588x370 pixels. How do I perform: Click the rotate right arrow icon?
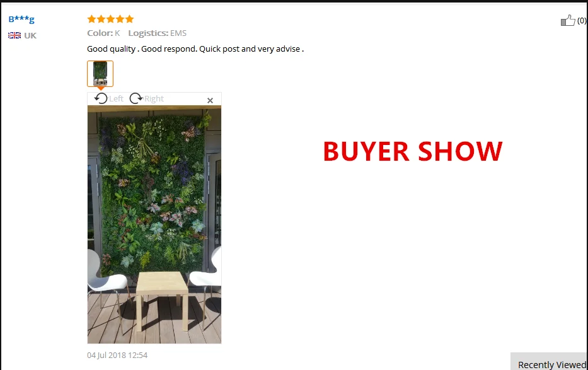[136, 98]
